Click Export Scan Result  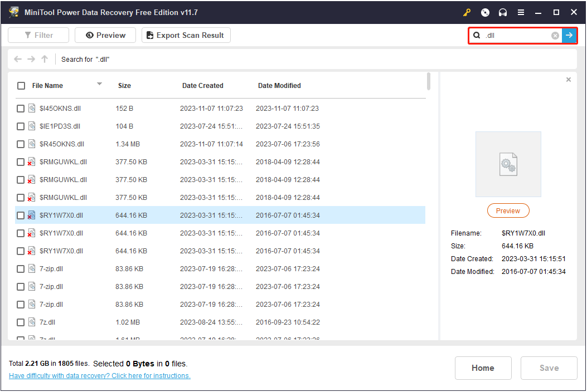coord(186,35)
